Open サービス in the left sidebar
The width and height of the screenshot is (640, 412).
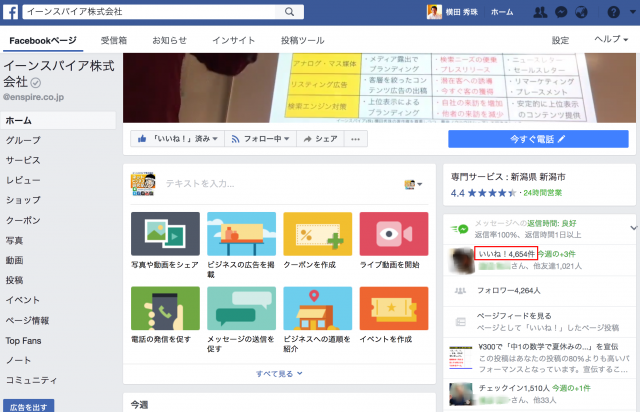(x=23, y=160)
